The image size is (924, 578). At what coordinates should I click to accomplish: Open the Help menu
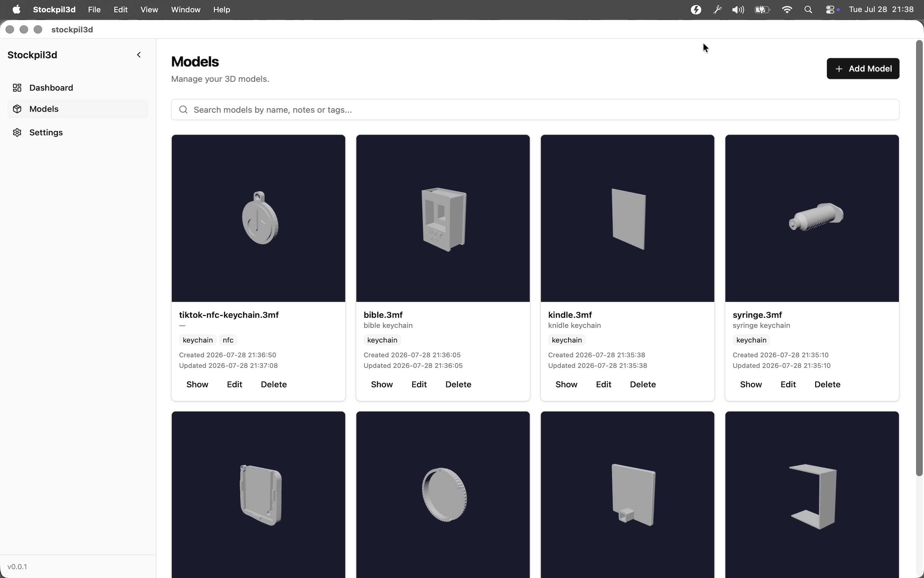tap(221, 10)
